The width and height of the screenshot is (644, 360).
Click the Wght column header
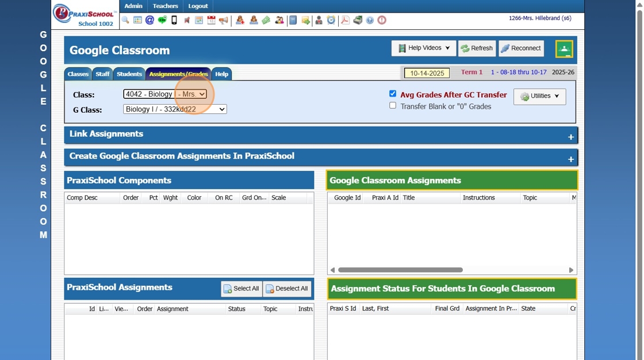tap(170, 198)
